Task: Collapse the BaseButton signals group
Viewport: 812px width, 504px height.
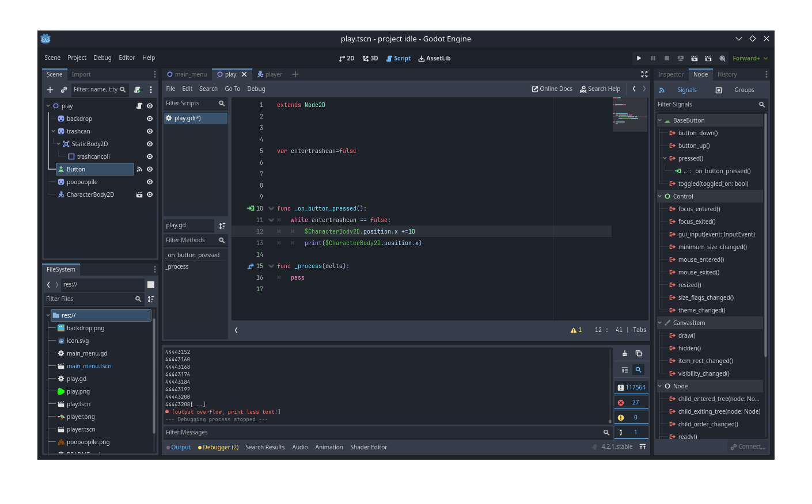Action: pos(660,120)
